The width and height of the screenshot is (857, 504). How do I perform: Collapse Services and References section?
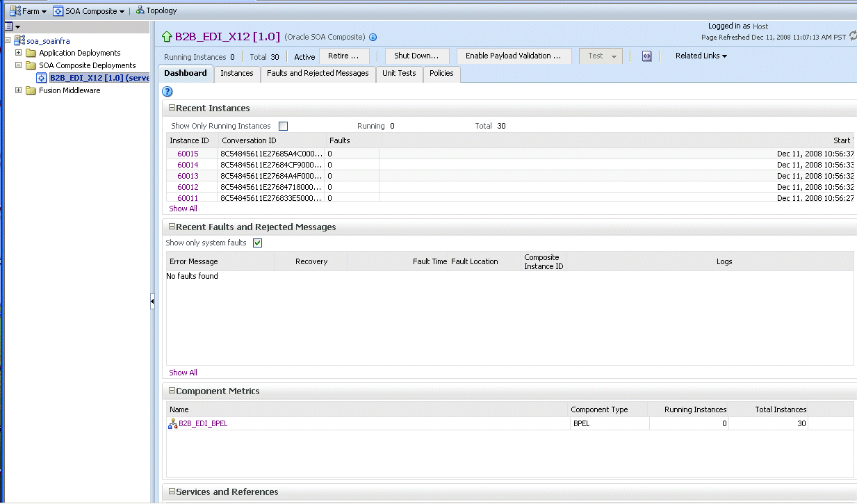(172, 492)
